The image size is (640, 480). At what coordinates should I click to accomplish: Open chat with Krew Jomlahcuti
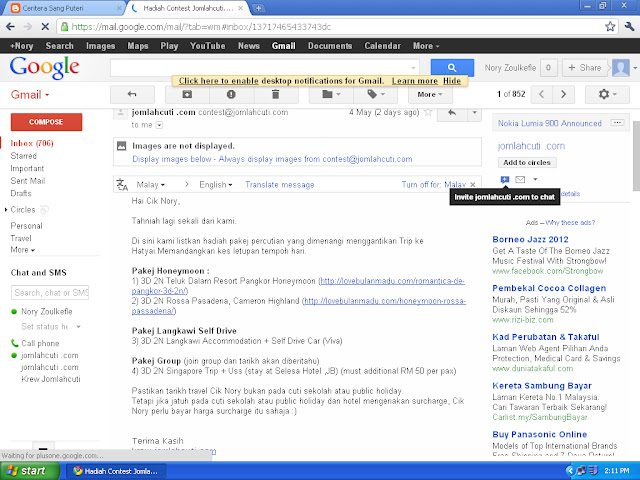click(x=51, y=379)
